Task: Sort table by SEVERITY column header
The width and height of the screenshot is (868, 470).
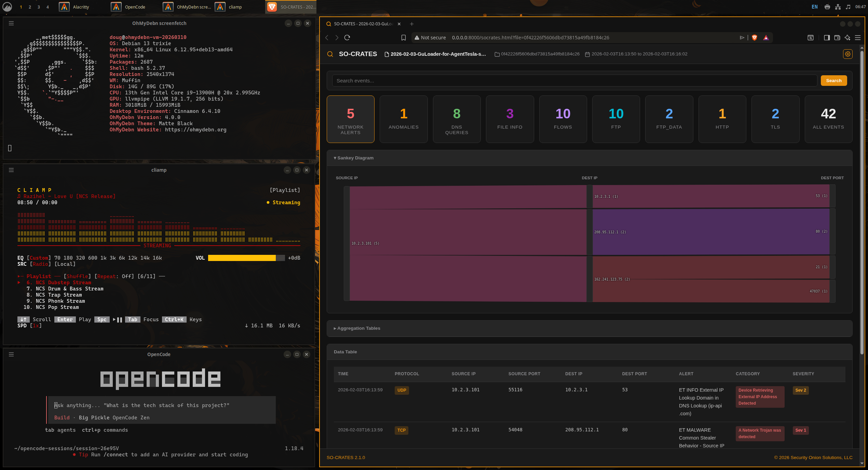Action: [x=803, y=374]
